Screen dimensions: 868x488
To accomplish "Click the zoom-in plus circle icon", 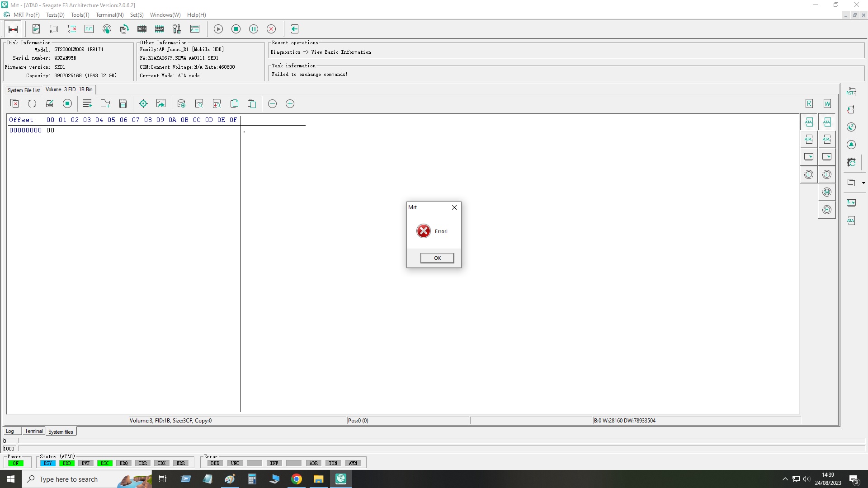I will tap(290, 103).
